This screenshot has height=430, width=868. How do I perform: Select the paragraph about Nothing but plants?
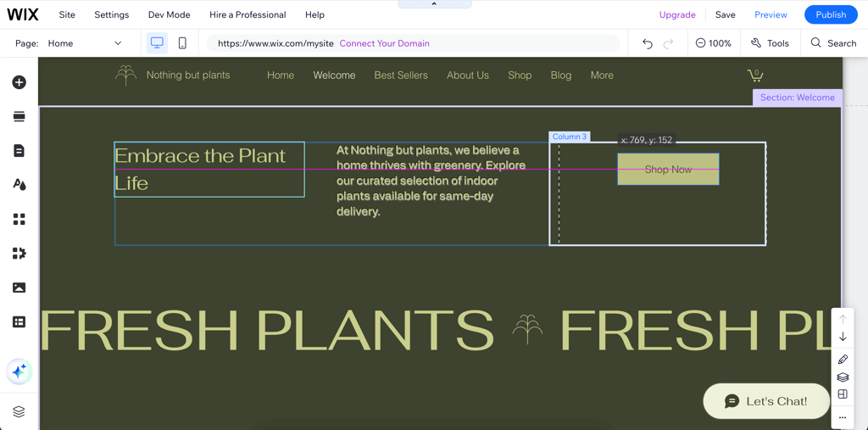coord(431,181)
